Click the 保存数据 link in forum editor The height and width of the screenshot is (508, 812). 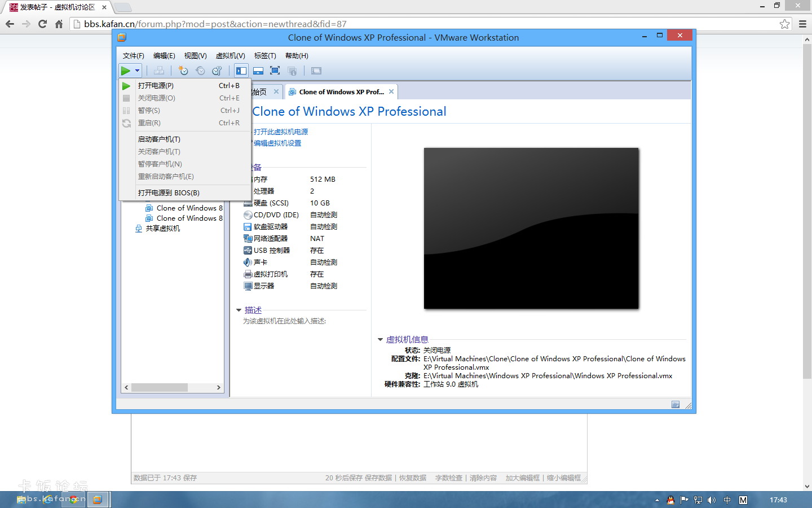pyautogui.click(x=378, y=478)
